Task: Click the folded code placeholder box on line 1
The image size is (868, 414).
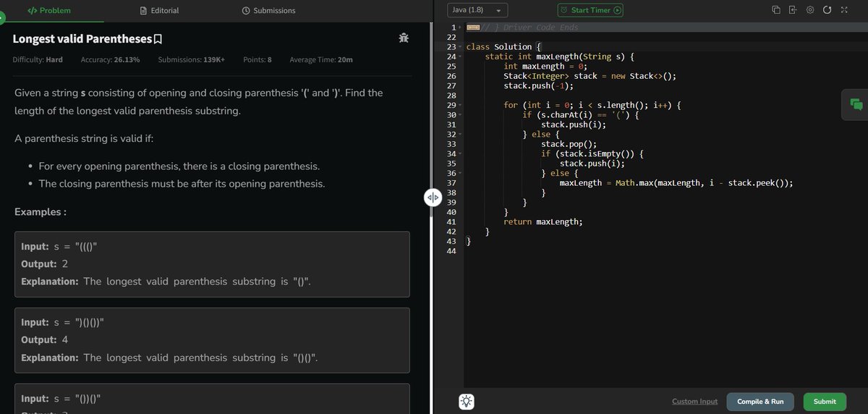Action: [x=474, y=28]
